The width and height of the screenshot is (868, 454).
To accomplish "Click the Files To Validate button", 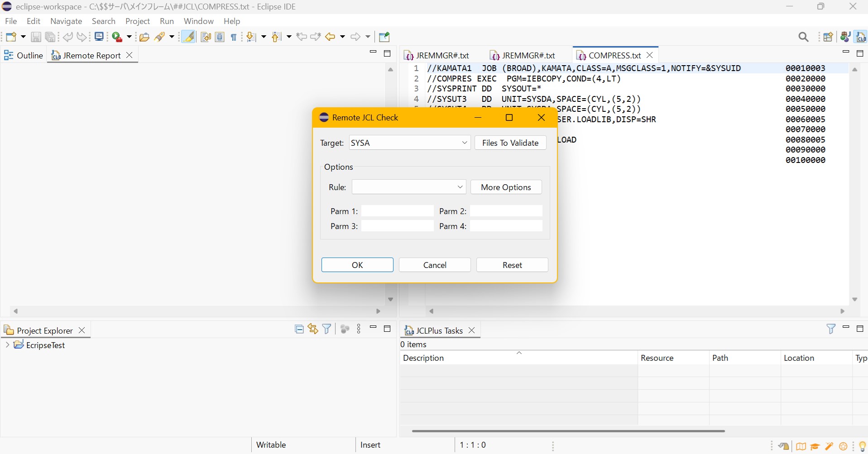I will click(x=510, y=143).
